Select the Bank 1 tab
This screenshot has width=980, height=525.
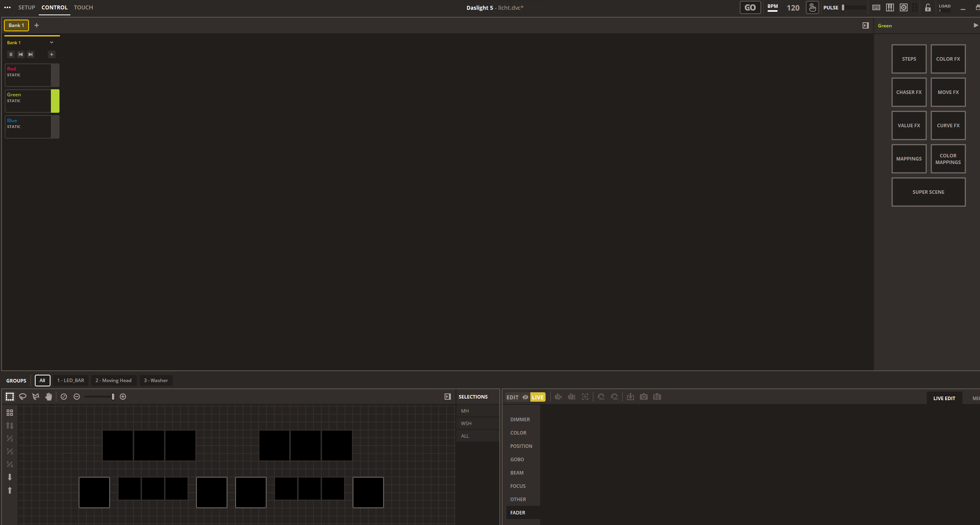[16, 25]
